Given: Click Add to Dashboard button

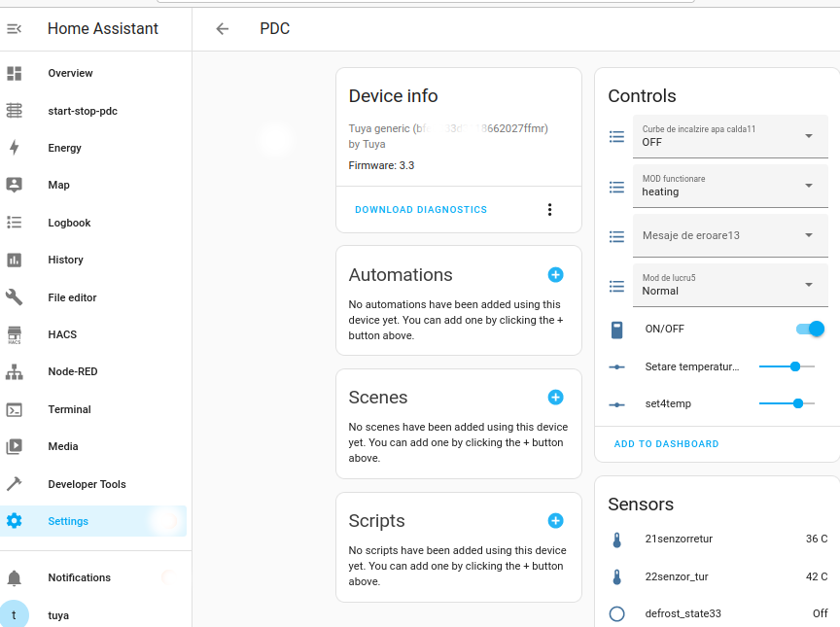Looking at the screenshot, I should pyautogui.click(x=666, y=444).
